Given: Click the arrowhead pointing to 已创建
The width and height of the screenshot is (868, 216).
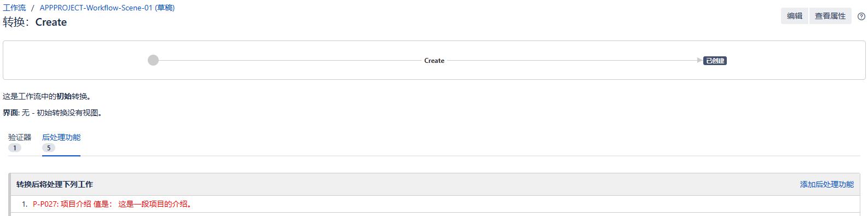Looking at the screenshot, I should tap(699, 60).
